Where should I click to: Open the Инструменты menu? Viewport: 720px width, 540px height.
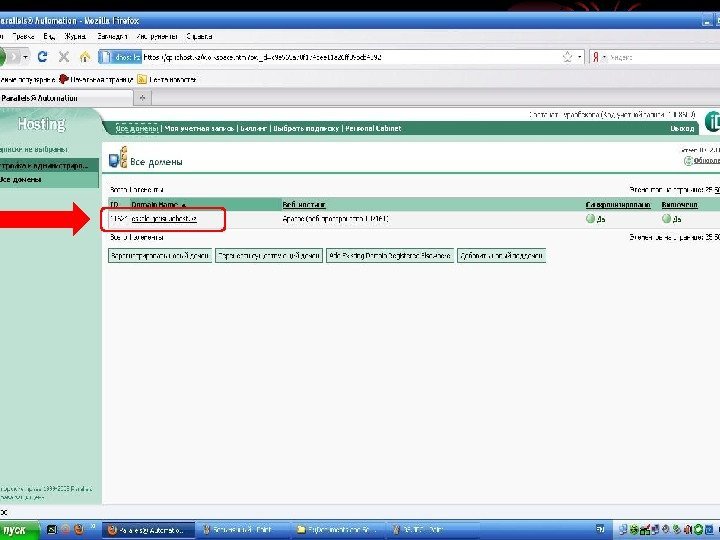[x=157, y=36]
